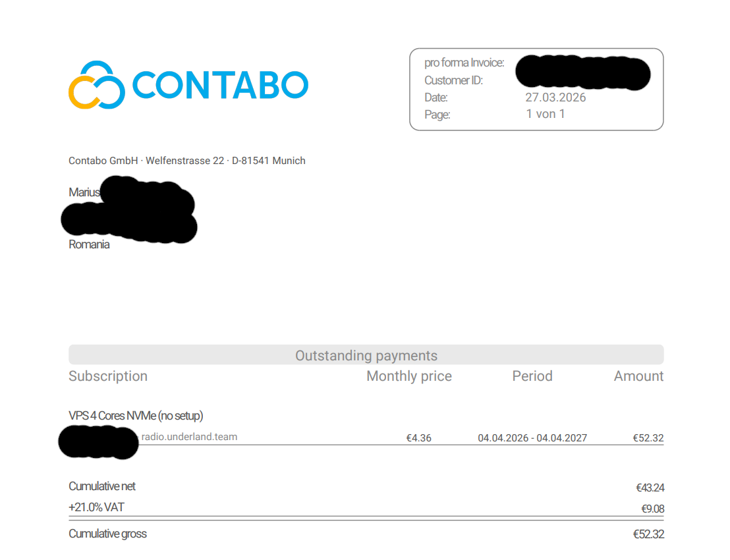The height and width of the screenshot is (560, 730).
Task: Click the Contabo cloud logo icon
Action: 96,84
